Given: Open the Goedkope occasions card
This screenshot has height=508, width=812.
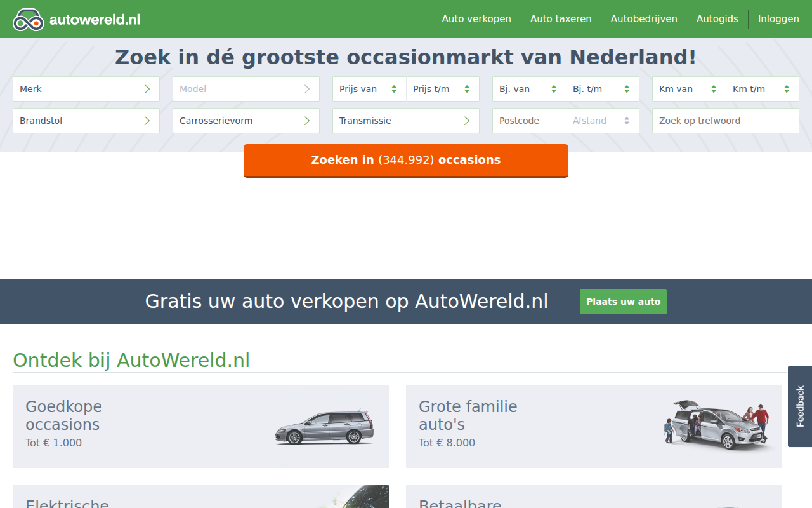Looking at the screenshot, I should [200, 427].
